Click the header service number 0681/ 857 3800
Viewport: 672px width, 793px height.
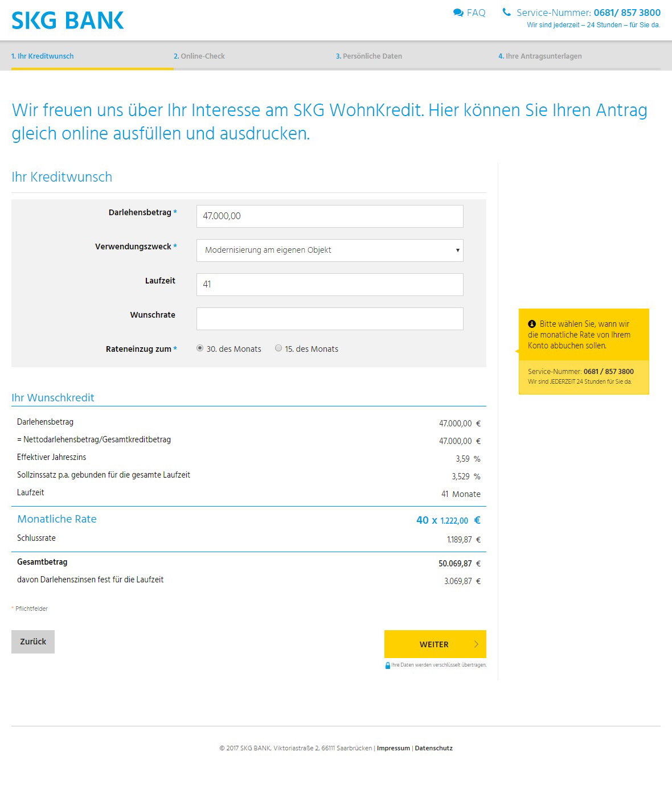(627, 13)
